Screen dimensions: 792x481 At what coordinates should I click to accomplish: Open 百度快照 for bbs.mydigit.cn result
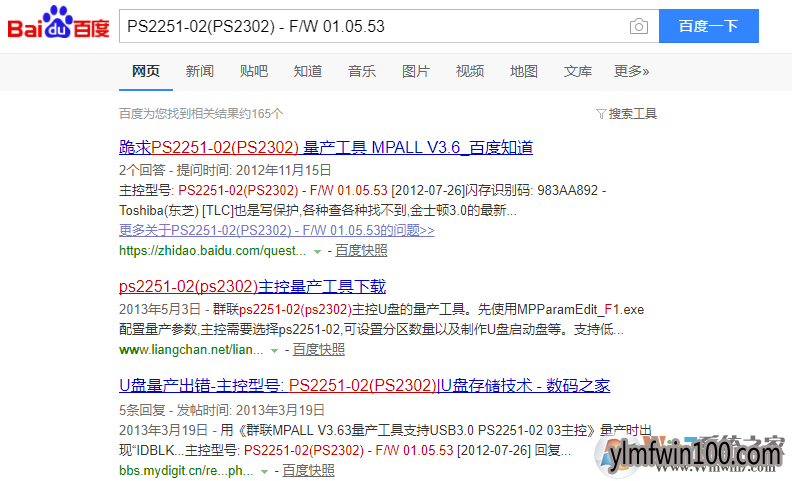(x=308, y=470)
